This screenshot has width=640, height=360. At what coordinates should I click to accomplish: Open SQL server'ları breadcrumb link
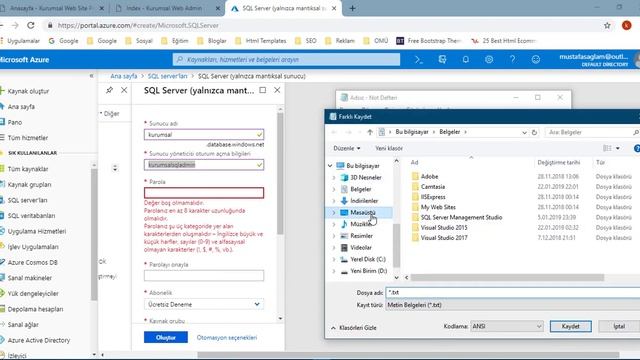pos(167,76)
